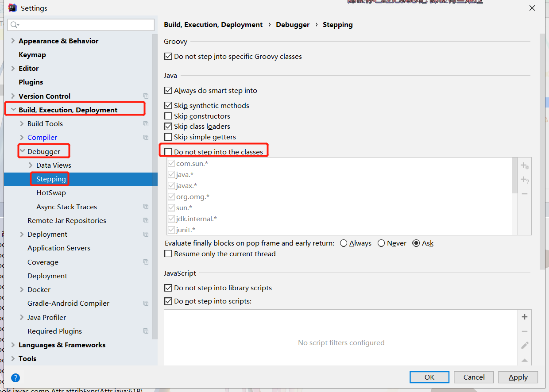Click the remove class minus icon
The height and width of the screenshot is (392, 549).
point(525,194)
